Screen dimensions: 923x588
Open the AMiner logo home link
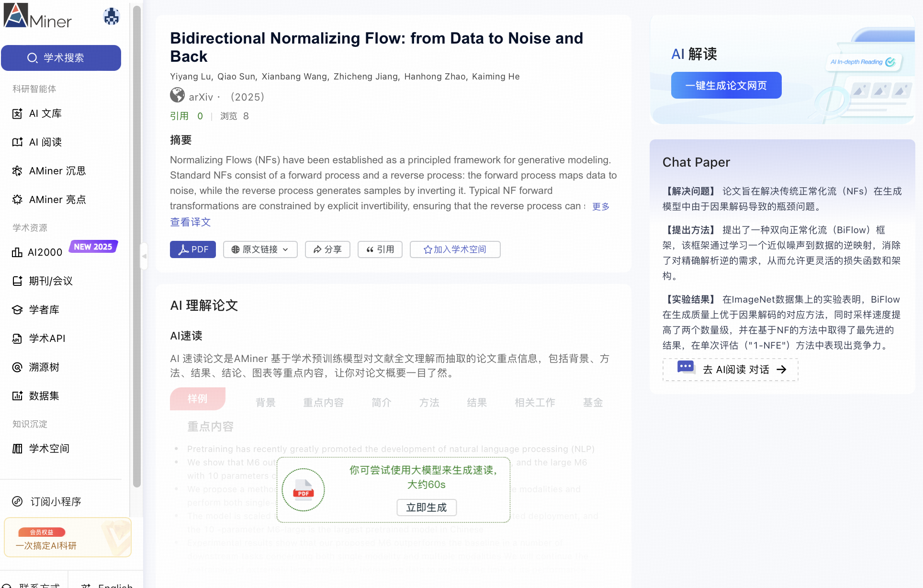pyautogui.click(x=38, y=16)
